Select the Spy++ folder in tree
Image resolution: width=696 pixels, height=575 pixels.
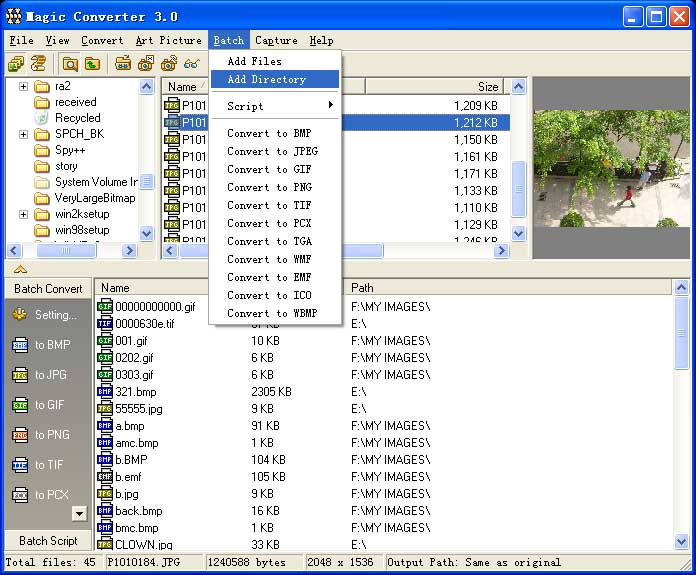(60, 150)
